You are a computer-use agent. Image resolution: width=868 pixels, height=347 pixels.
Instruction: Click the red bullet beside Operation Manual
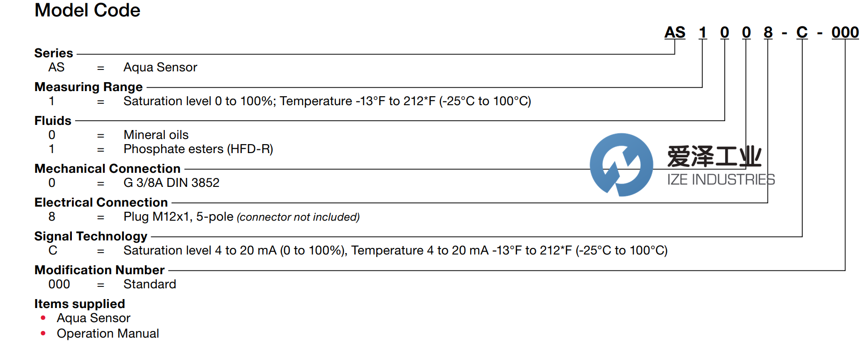click(43, 333)
